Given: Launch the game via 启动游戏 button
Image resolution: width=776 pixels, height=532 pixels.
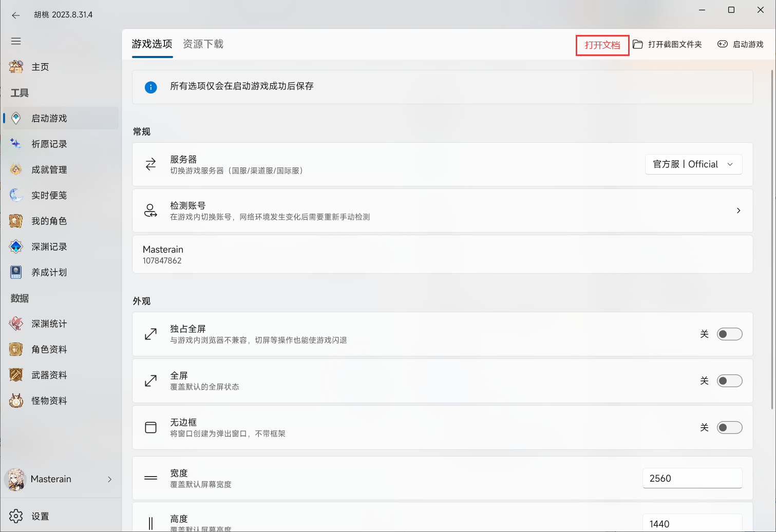Looking at the screenshot, I should click(740, 44).
